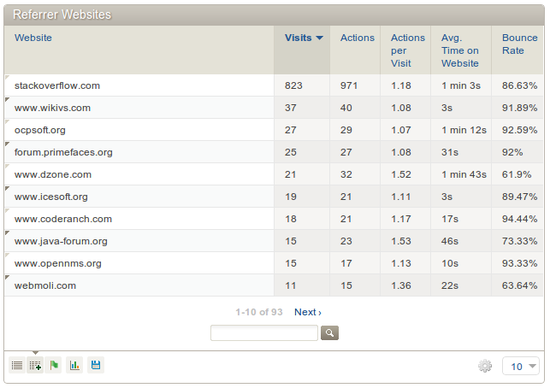Click the 61.9% bounce rate cell
The height and width of the screenshot is (388, 550).
point(516,174)
